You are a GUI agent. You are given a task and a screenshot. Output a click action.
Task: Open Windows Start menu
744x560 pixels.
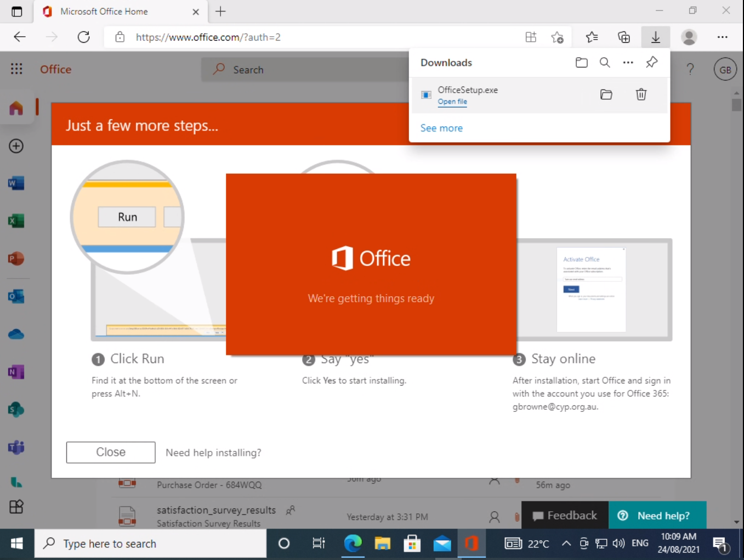click(17, 544)
